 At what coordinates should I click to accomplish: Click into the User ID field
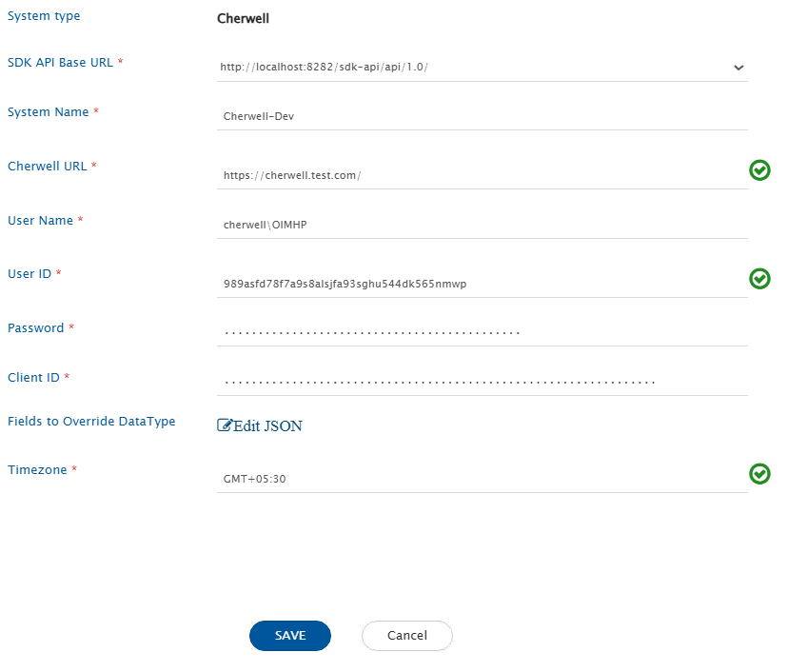click(482, 285)
